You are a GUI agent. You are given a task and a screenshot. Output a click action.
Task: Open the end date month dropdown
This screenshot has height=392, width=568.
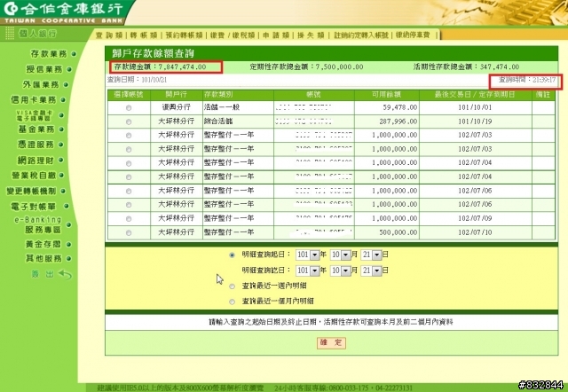(341, 270)
